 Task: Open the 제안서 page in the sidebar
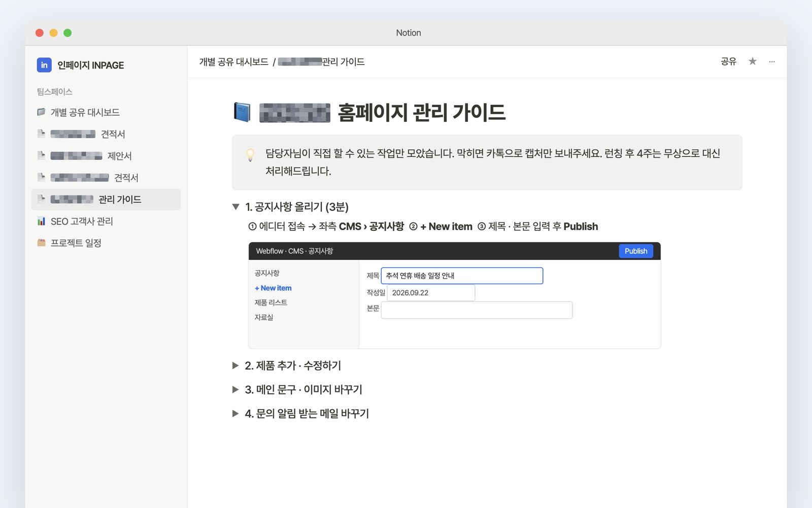(106, 156)
